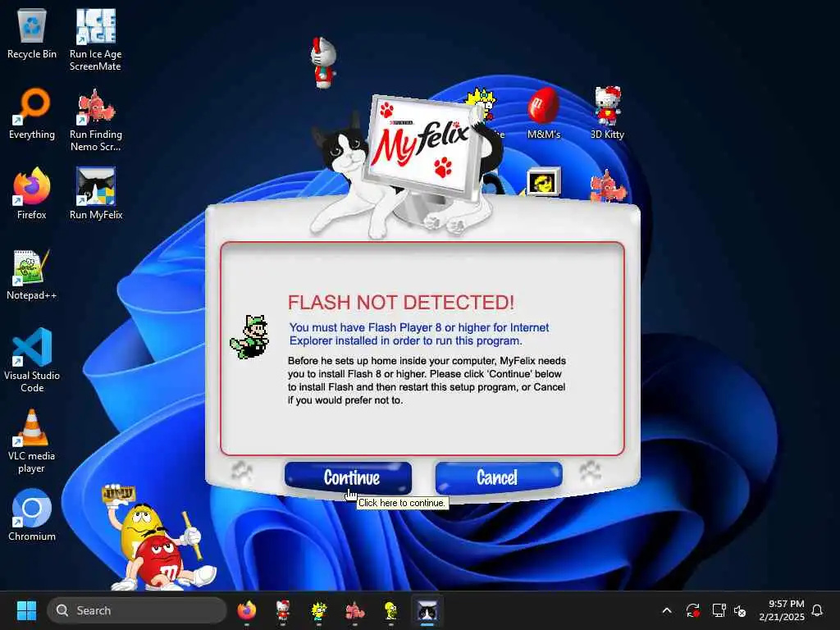Select the VLC media player desktop icon

click(x=32, y=441)
